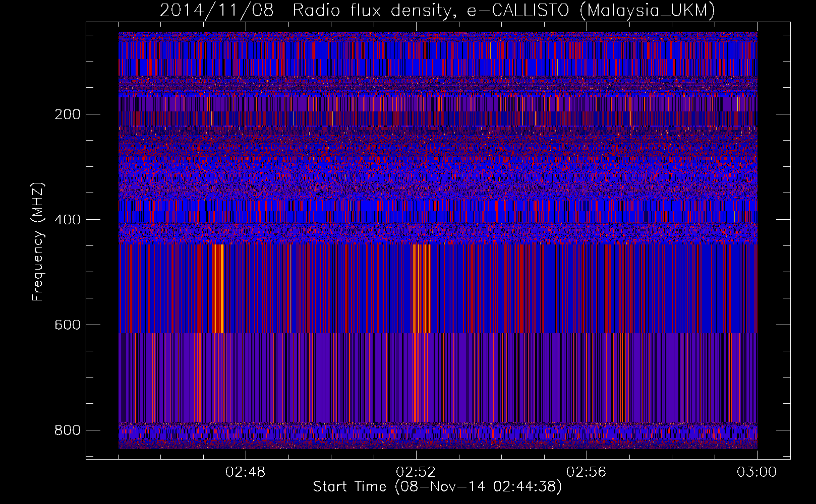Viewport: 816px width, 504px height.
Task: Click the 02:52 time axis label
Action: coord(416,472)
